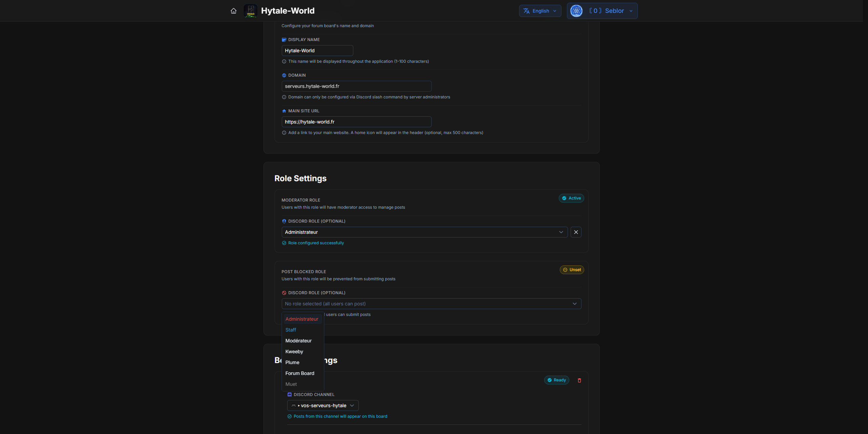Click the Seblor avatar image
This screenshot has width=868, height=434.
[576, 11]
